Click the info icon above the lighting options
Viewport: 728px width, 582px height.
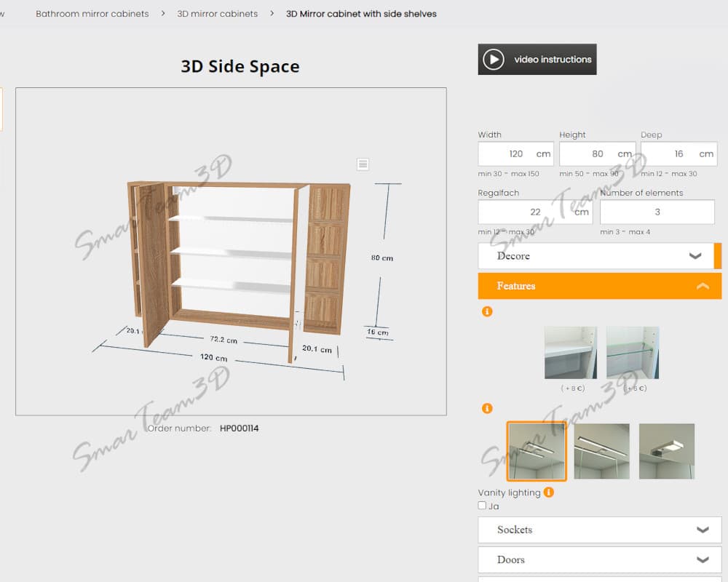coord(487,409)
